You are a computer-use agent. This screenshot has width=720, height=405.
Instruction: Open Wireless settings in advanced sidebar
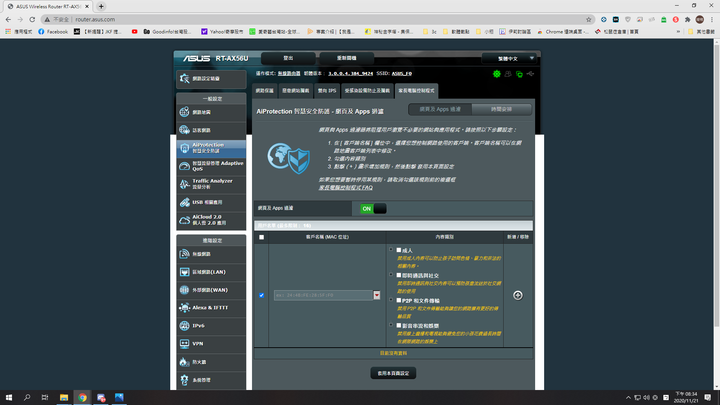(211, 254)
